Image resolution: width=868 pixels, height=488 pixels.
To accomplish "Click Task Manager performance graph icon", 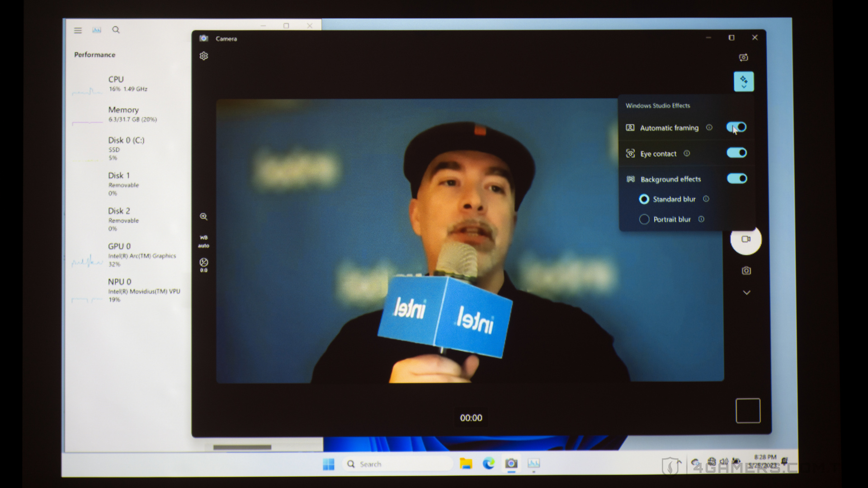I will (x=97, y=30).
